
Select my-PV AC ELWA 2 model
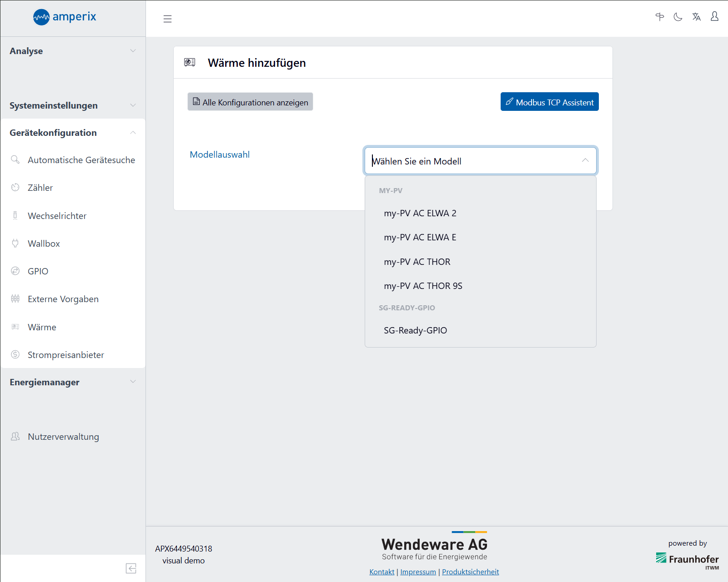[420, 213]
